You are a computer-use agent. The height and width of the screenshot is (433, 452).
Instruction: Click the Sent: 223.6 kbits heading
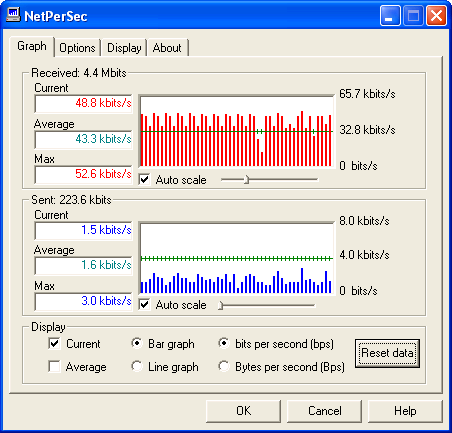click(x=71, y=200)
